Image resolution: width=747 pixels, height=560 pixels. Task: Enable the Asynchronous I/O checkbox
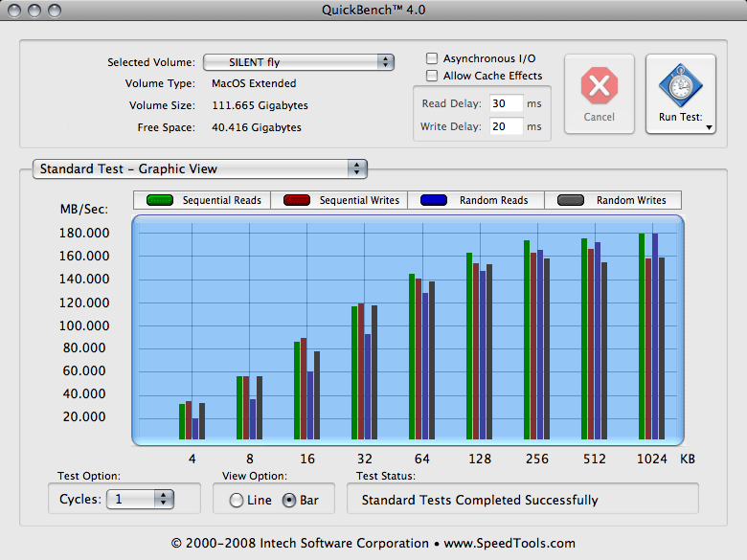click(x=433, y=58)
